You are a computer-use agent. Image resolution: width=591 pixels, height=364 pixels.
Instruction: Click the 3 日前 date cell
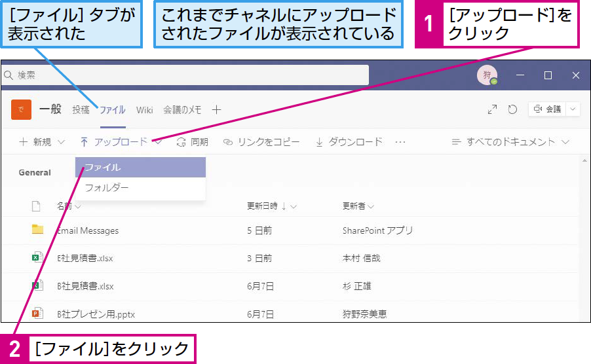[259, 258]
